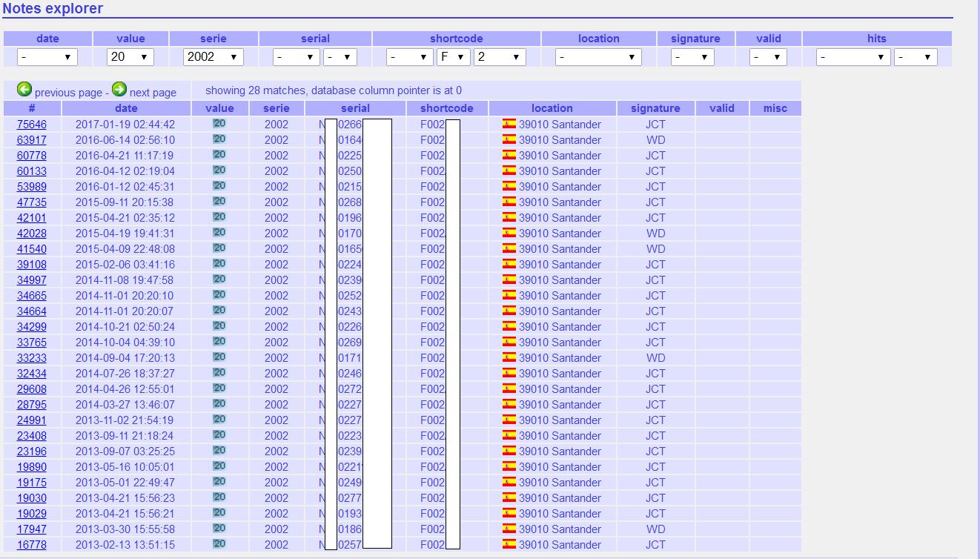Click the date 2015-04-21 02:35:12
This screenshot has height=559, width=980.
(x=125, y=218)
